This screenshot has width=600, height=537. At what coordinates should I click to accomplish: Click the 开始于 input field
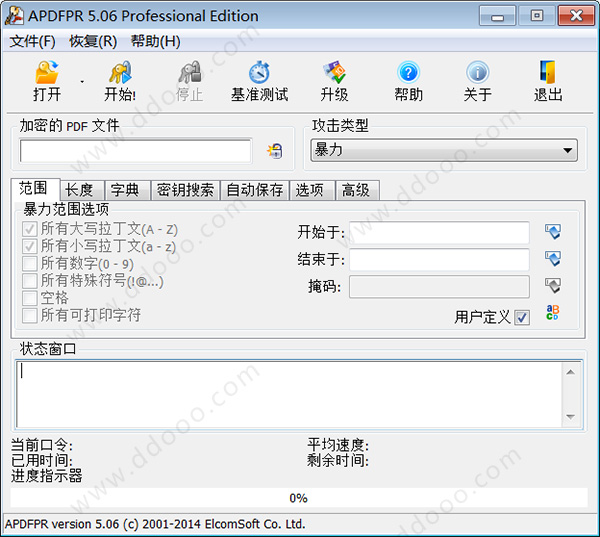click(x=439, y=232)
